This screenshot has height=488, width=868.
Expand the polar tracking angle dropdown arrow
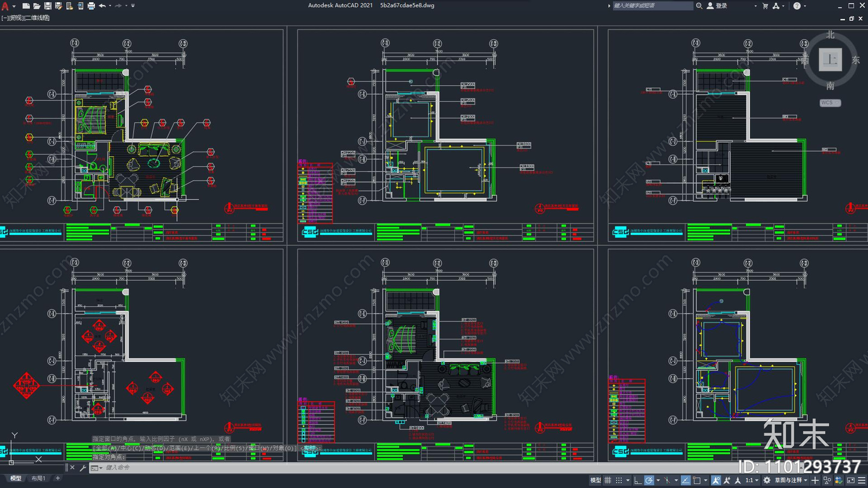coord(658,480)
